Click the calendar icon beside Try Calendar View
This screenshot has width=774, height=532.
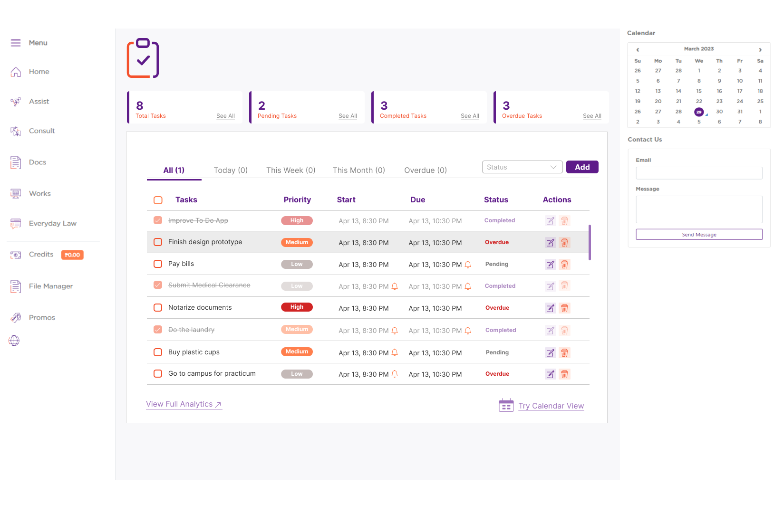pyautogui.click(x=506, y=406)
